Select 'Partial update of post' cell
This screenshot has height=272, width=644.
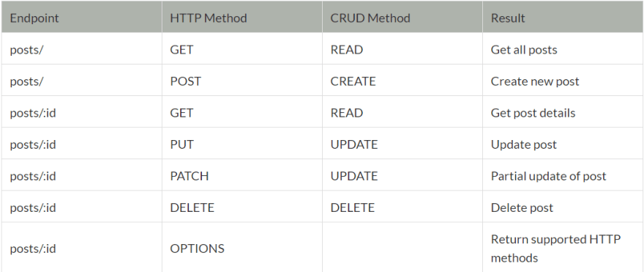point(563,176)
